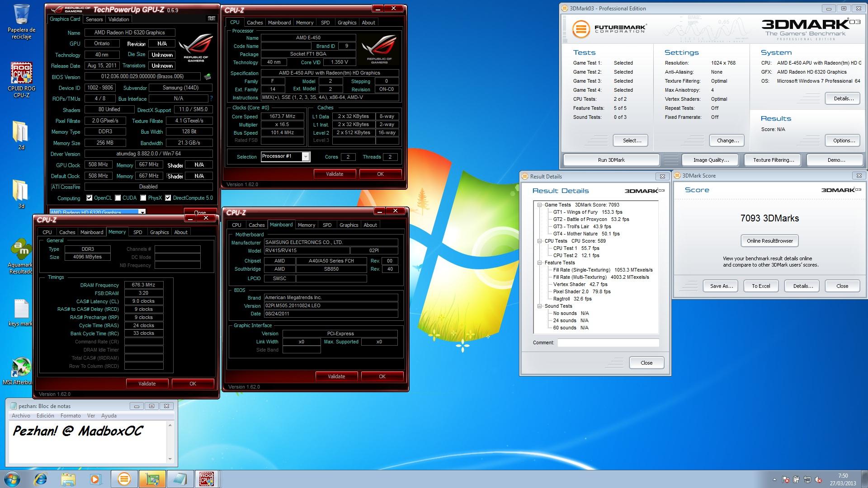
Task: Click the network tray icon
Action: click(807, 479)
